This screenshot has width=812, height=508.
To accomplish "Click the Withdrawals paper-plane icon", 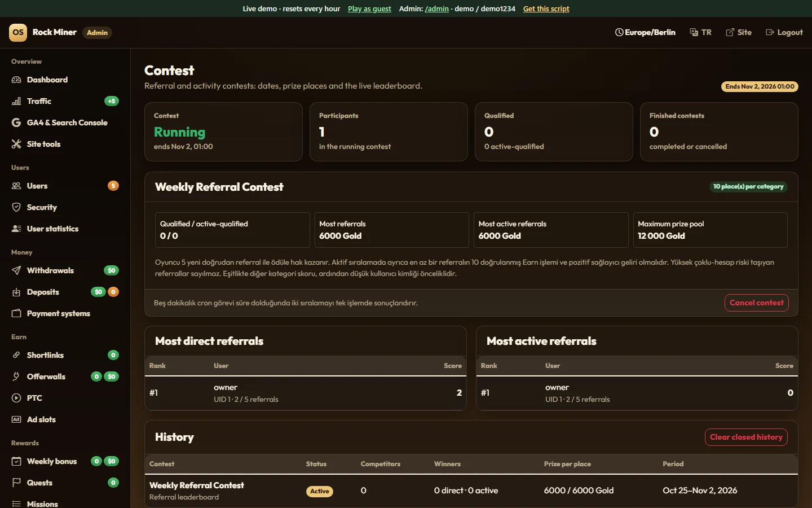I will click(16, 270).
